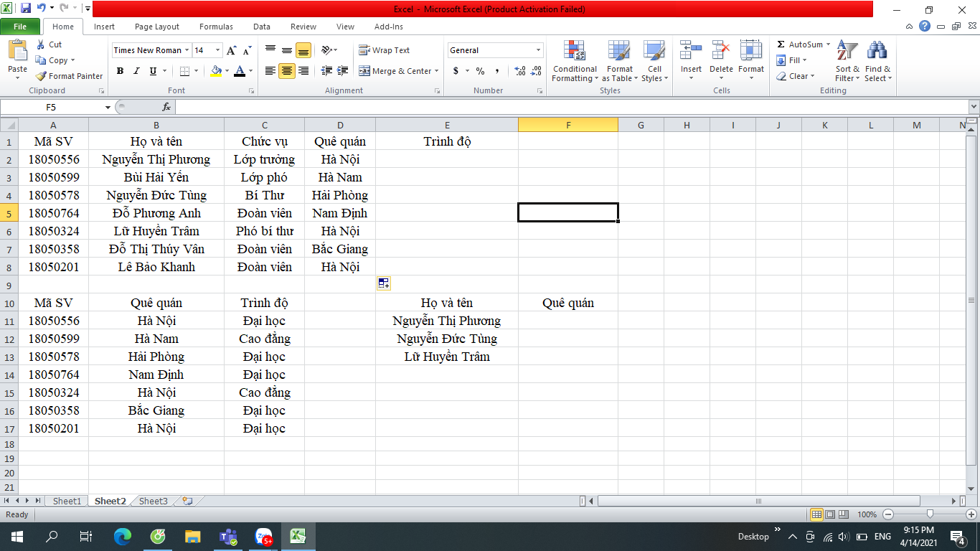Image resolution: width=980 pixels, height=551 pixels.
Task: Open the Name Box dropdown arrow
Action: 108,107
